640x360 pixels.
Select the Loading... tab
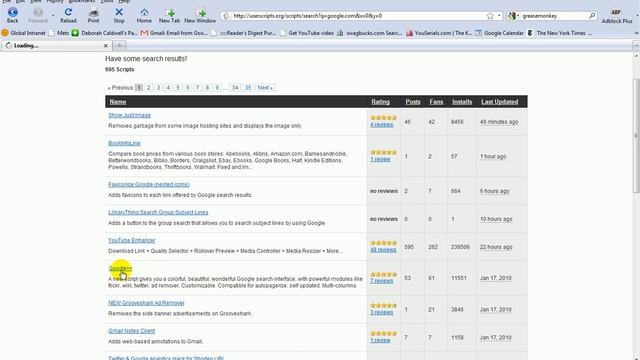point(56,46)
